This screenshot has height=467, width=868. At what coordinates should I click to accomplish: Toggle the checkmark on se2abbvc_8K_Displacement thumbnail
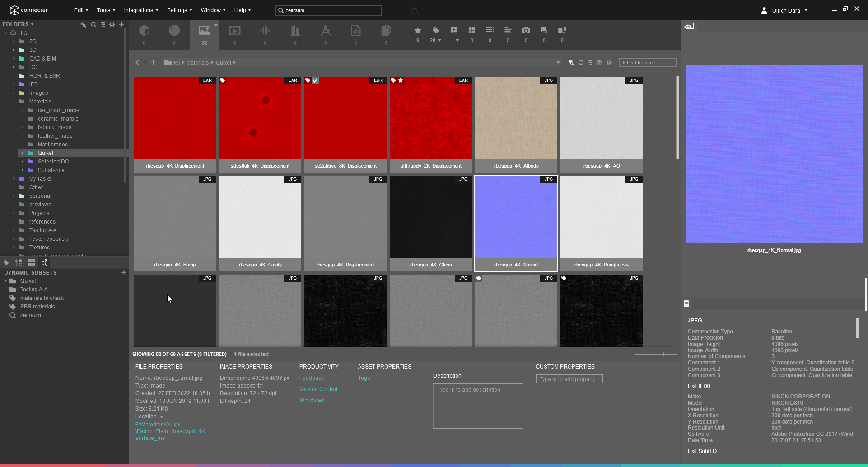point(315,80)
